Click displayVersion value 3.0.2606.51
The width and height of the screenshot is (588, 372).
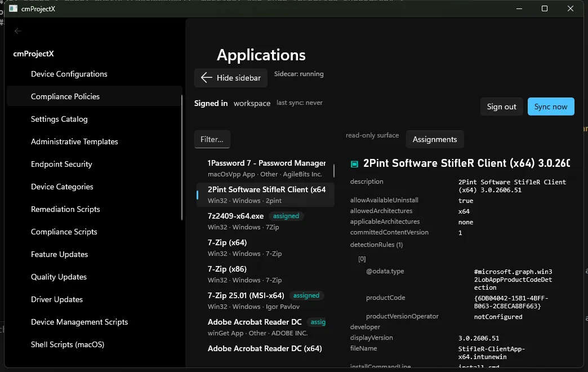479,338
